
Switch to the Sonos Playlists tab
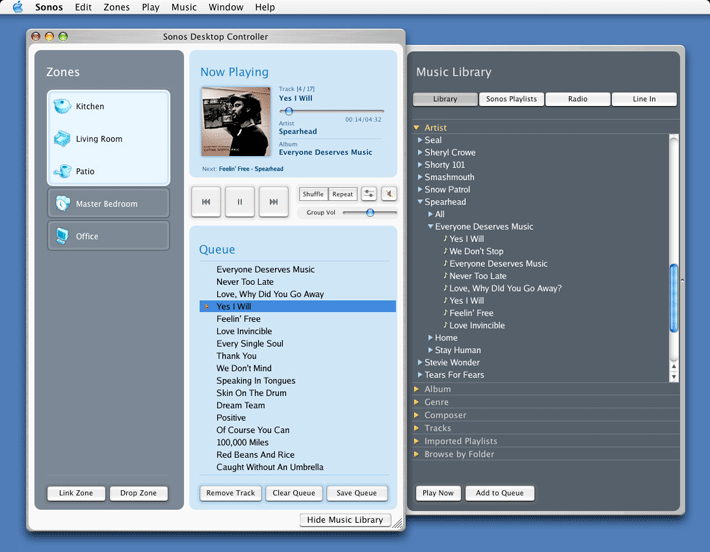point(511,99)
